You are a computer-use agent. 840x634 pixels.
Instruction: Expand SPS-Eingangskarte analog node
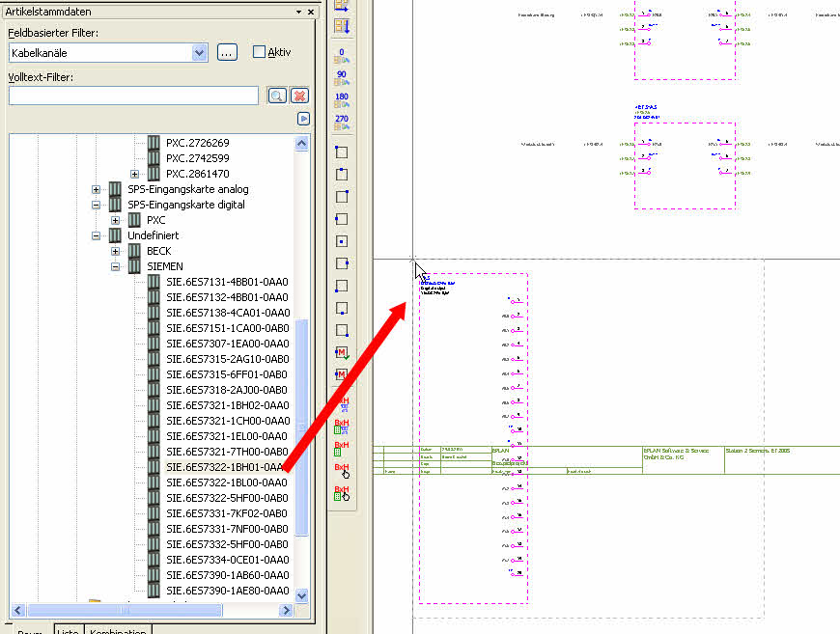point(96,189)
